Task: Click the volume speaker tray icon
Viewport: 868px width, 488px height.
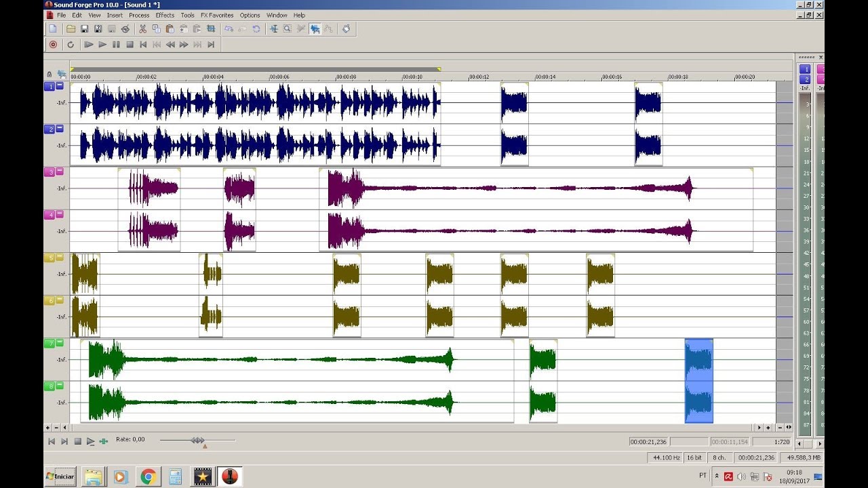Action: tap(741, 476)
